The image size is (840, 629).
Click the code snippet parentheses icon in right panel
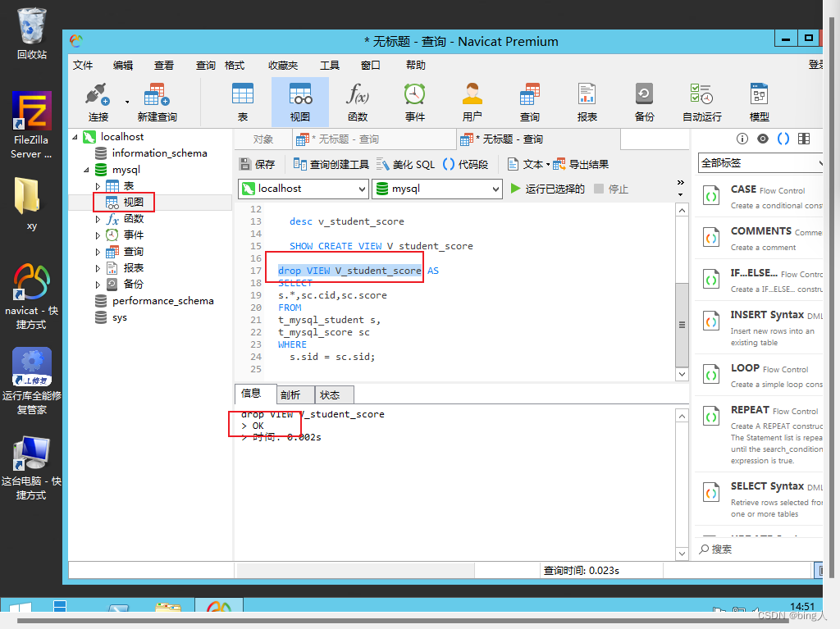783,139
